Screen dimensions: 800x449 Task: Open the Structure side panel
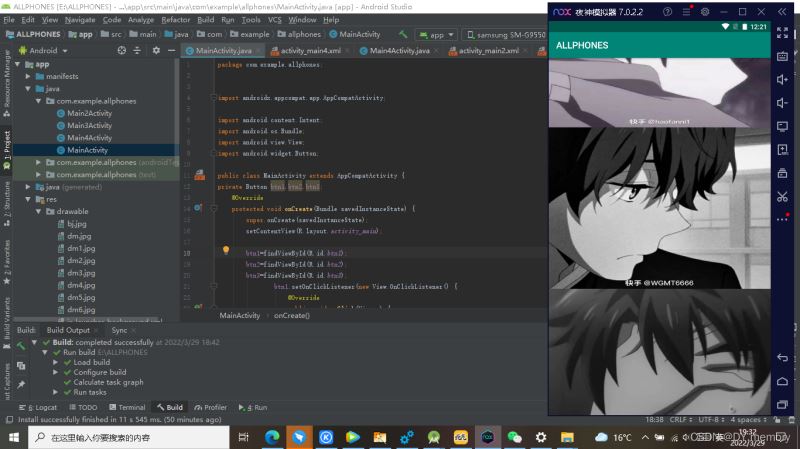click(7, 202)
